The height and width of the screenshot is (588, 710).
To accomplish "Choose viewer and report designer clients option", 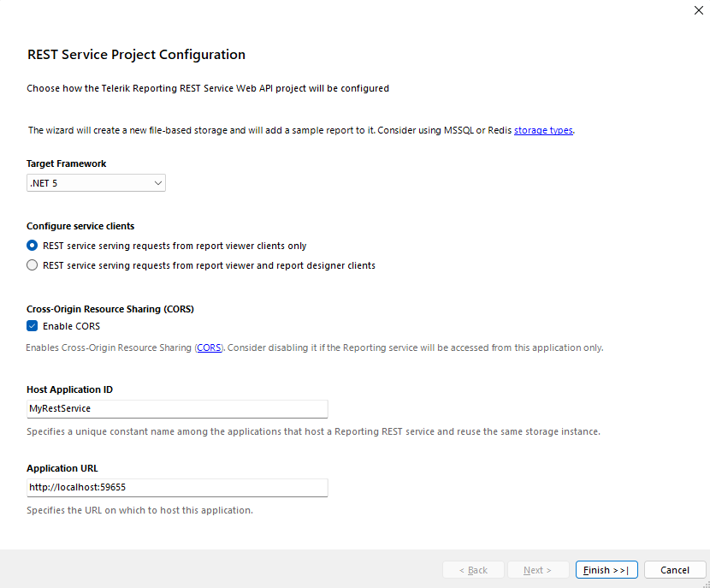I will (x=32, y=264).
